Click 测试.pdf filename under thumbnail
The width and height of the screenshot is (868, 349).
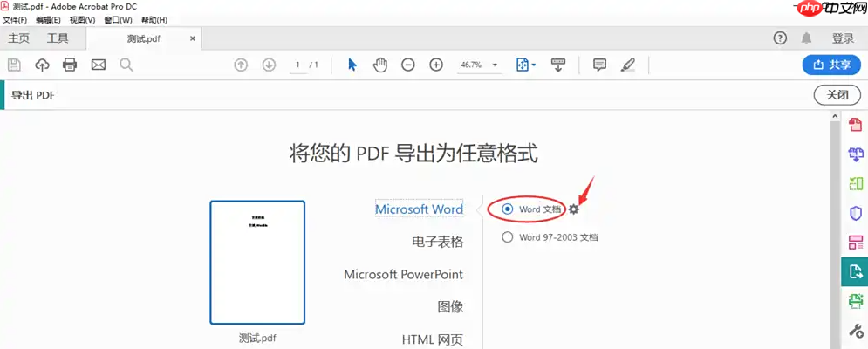tap(257, 338)
